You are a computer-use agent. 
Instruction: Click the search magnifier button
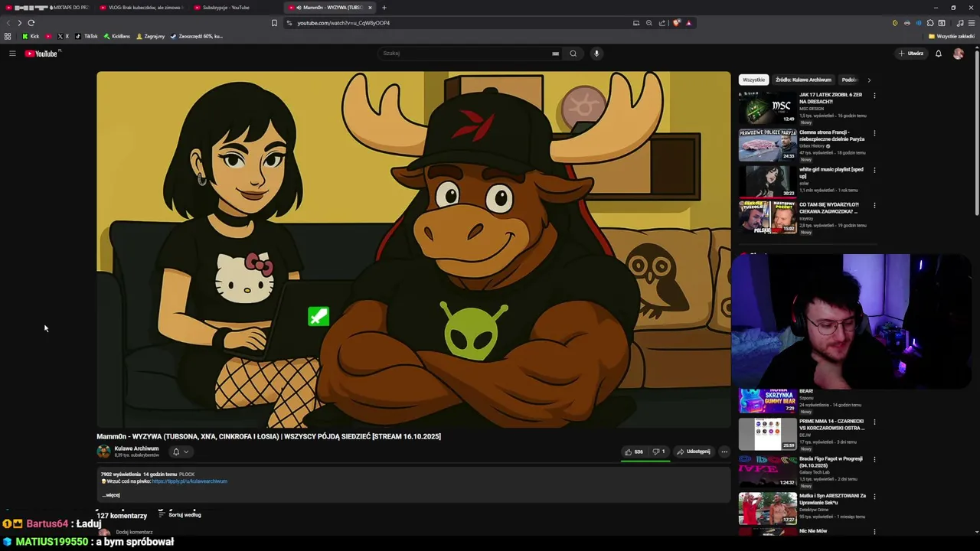pos(573,54)
